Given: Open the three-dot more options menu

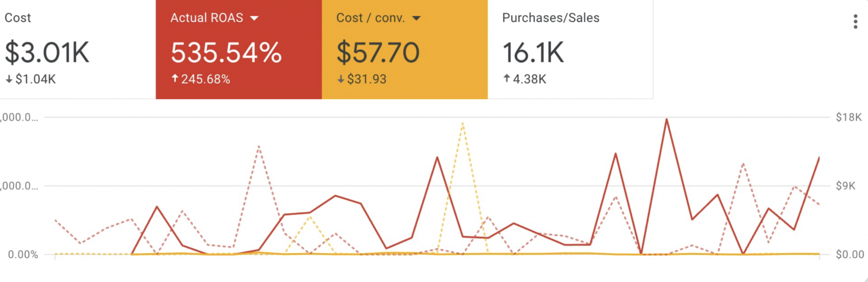Looking at the screenshot, I should tap(855, 22).
